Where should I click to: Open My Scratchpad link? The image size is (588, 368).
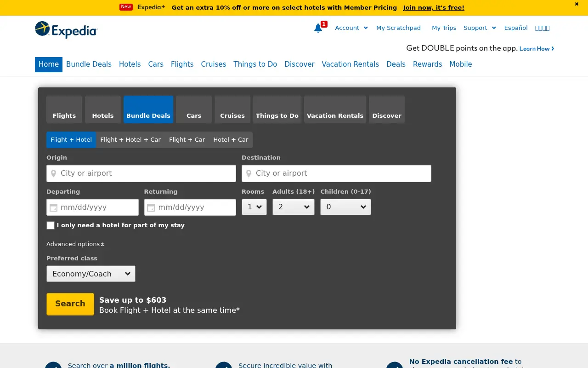[x=399, y=28]
